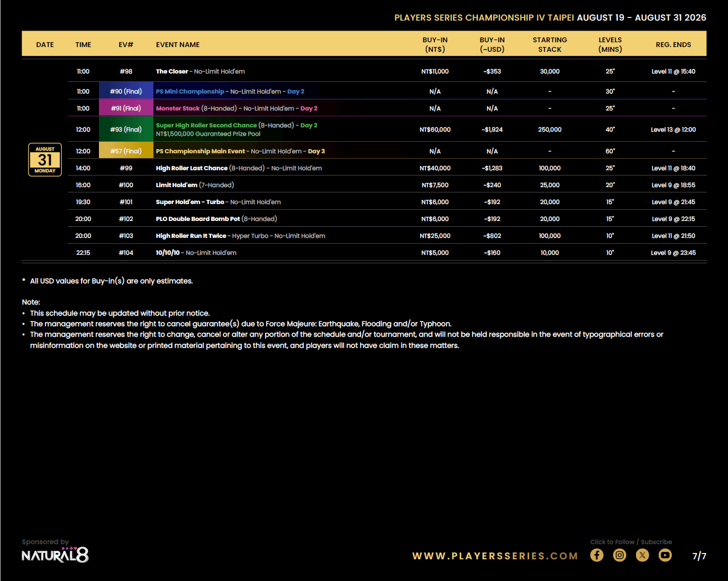Click the #90 (Final) blue cell
The image size is (728, 581).
click(x=126, y=91)
